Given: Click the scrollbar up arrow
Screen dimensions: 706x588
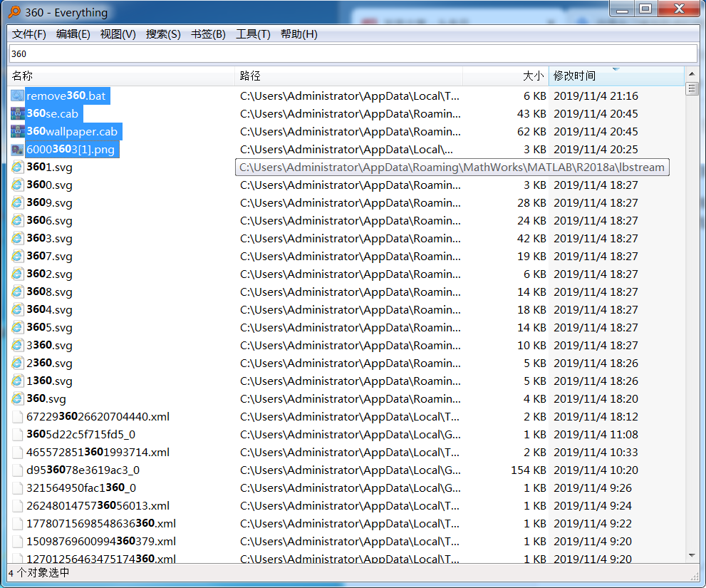Looking at the screenshot, I should click(x=692, y=73).
